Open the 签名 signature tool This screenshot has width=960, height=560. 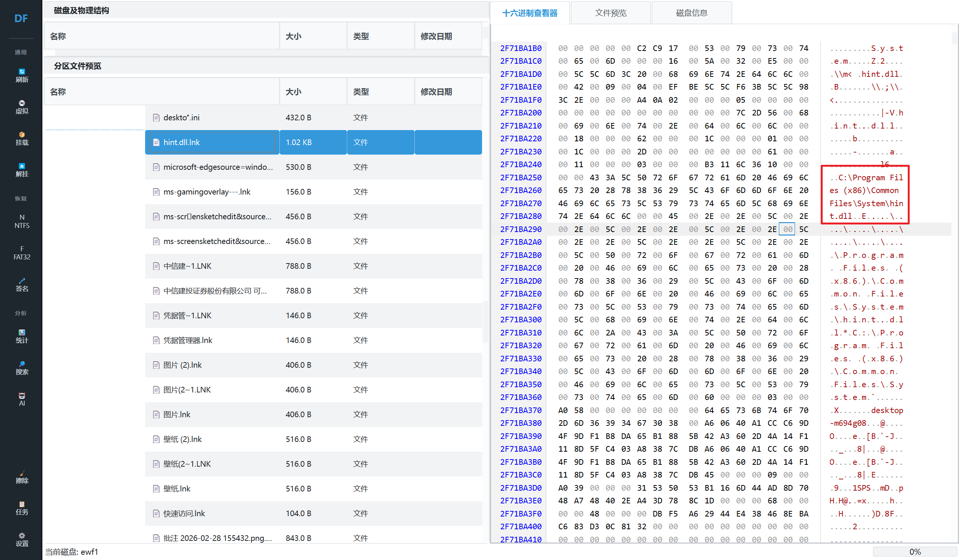tap(22, 285)
